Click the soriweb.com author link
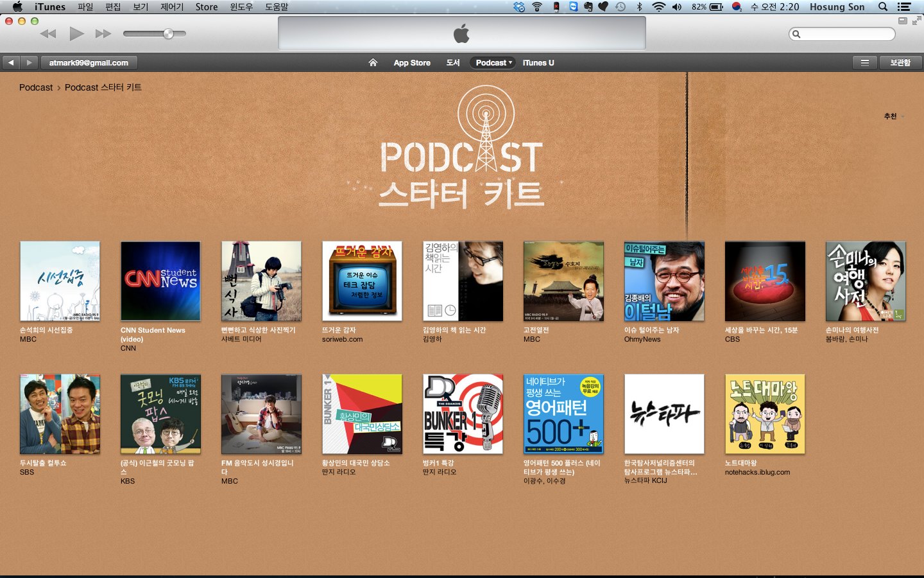Image resolution: width=924 pixels, height=578 pixels. pyautogui.click(x=342, y=339)
